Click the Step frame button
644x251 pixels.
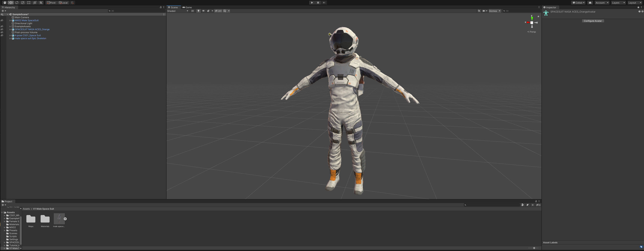point(324,2)
